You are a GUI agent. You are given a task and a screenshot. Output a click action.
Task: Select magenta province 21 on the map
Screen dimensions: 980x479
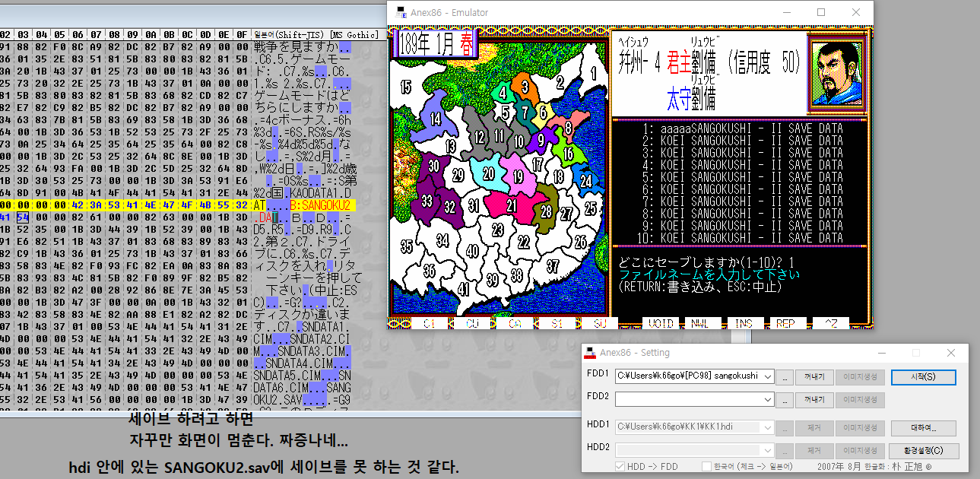click(511, 205)
